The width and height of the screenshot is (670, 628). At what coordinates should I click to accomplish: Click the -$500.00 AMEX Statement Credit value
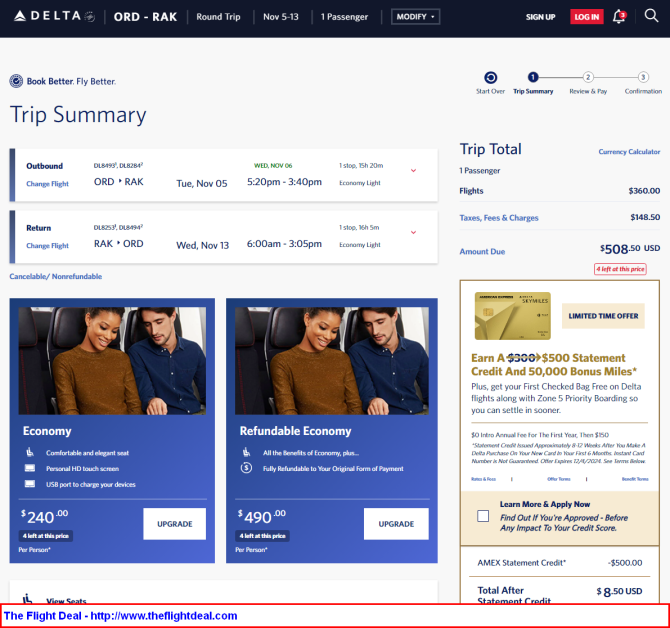point(625,563)
